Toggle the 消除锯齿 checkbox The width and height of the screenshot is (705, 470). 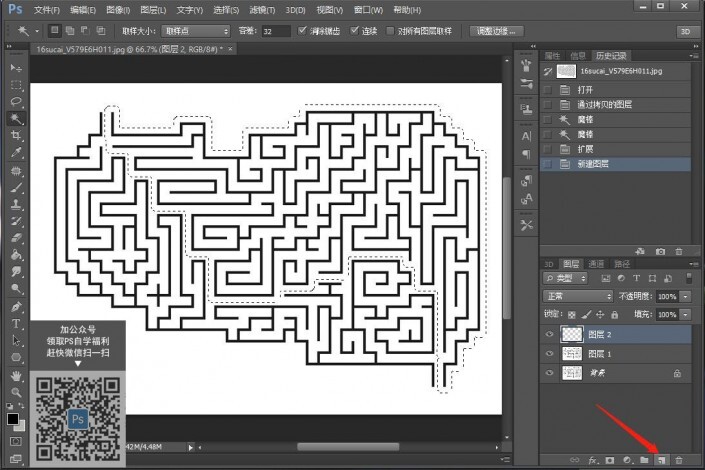tap(302, 31)
